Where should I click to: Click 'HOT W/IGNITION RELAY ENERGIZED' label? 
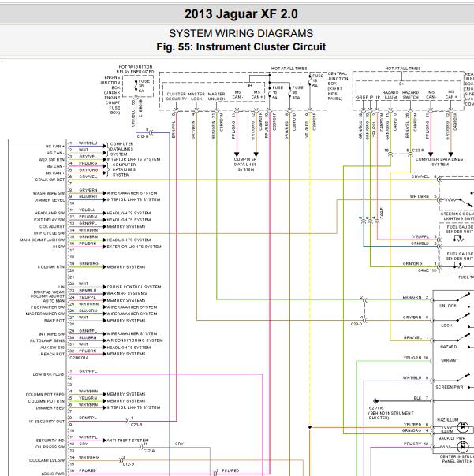tap(135, 69)
